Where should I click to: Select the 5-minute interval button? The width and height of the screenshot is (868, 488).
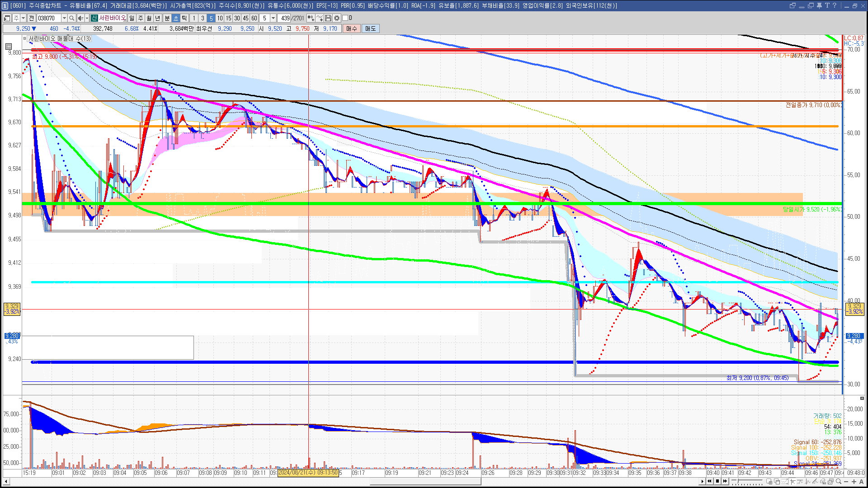point(211,18)
